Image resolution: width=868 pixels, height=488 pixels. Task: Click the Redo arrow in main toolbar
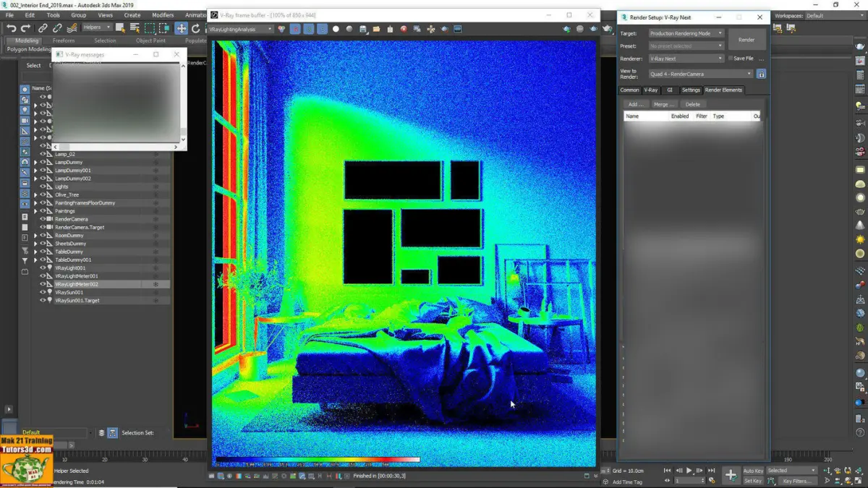[x=25, y=28]
